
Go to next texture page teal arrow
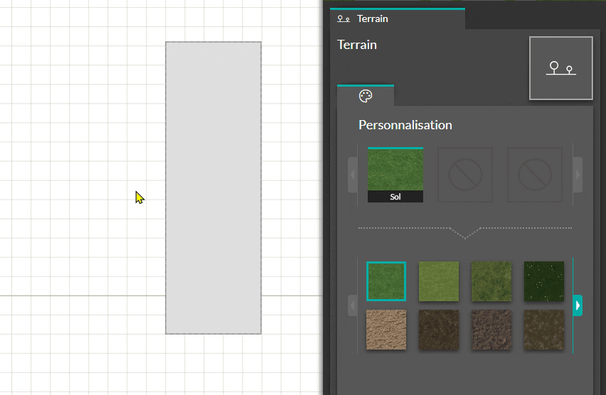(577, 305)
